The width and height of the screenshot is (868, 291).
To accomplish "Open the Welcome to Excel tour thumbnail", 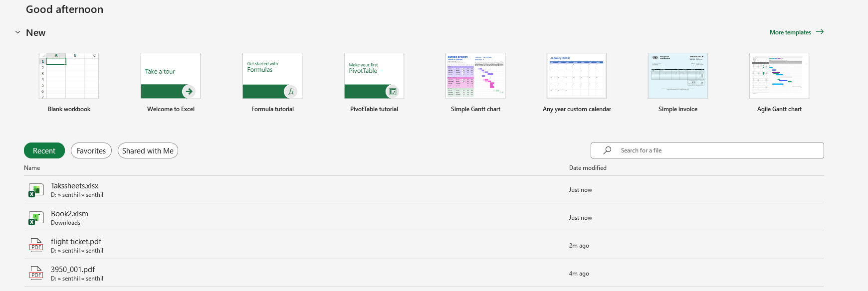I will [171, 76].
